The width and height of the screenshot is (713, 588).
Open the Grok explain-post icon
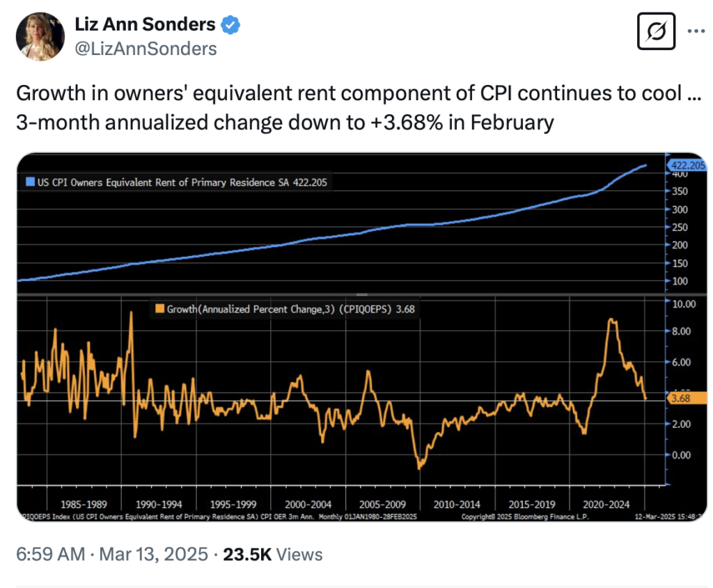click(x=657, y=31)
